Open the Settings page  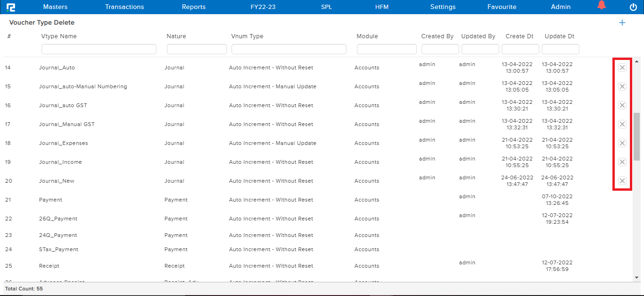[443, 7]
